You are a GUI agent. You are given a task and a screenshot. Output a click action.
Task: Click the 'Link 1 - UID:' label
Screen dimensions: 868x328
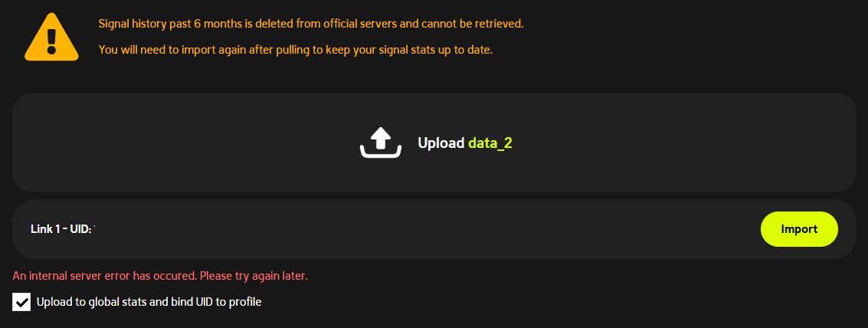coord(61,229)
